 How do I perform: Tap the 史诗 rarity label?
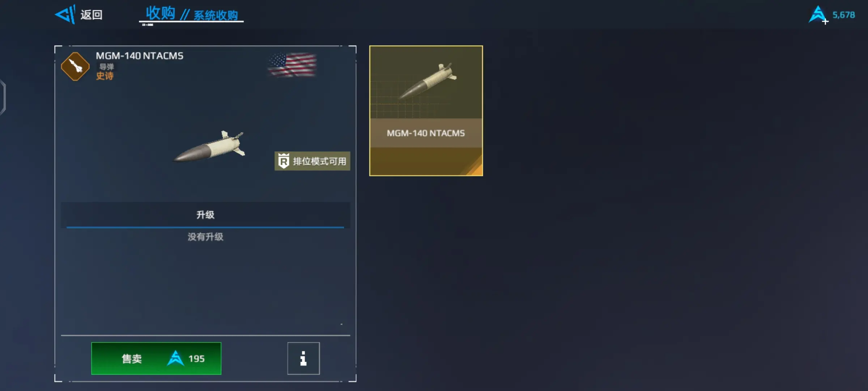coord(105,76)
